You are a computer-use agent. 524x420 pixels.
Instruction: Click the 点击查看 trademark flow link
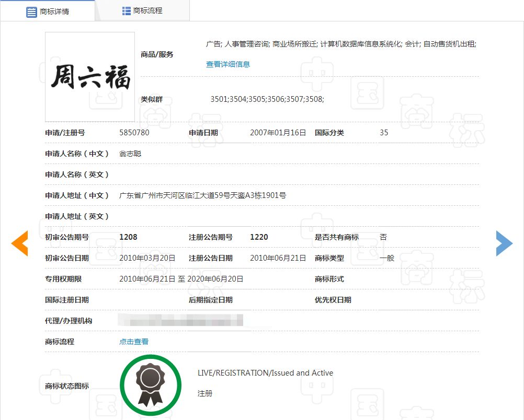click(134, 342)
